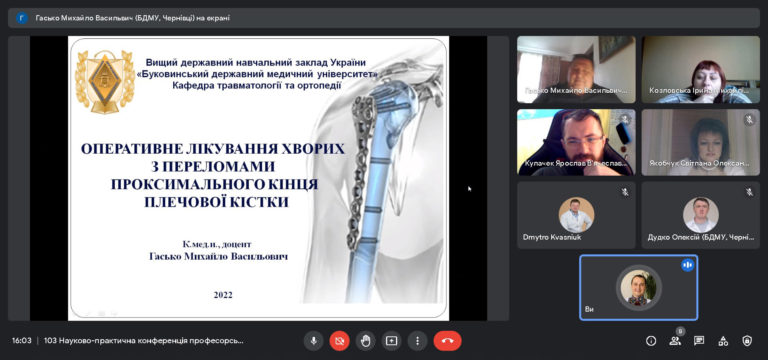Open the activities shapes icon
The height and width of the screenshot is (360, 768).
coord(723,341)
